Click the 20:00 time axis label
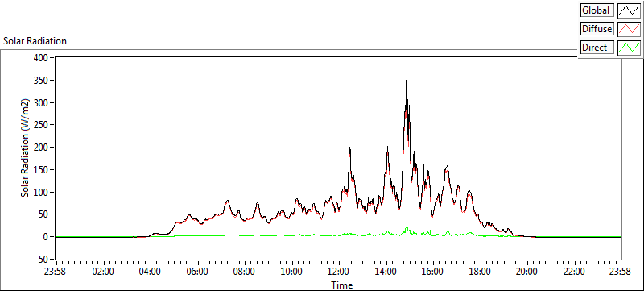The image size is (644, 291). pos(527,272)
